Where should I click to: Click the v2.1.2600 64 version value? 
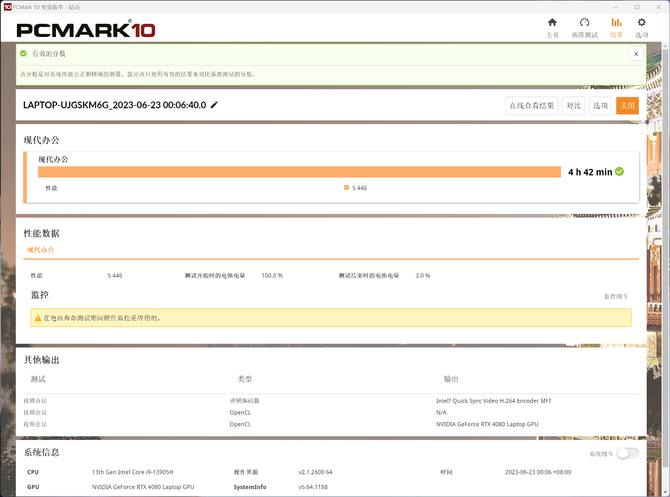tap(315, 472)
